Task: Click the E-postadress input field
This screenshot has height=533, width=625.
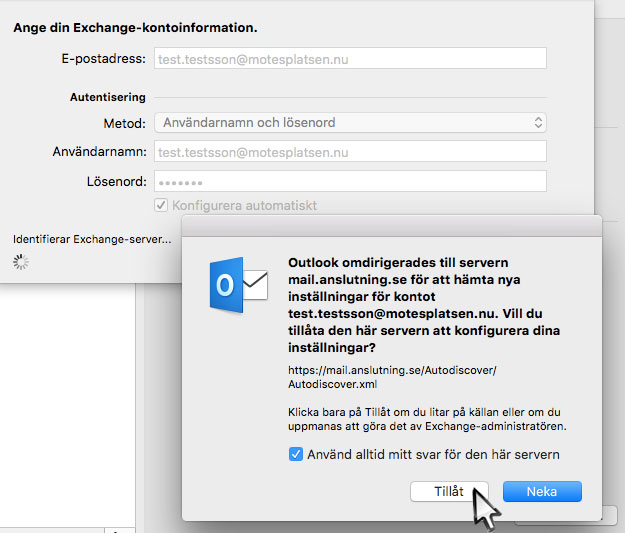Action: (x=350, y=59)
